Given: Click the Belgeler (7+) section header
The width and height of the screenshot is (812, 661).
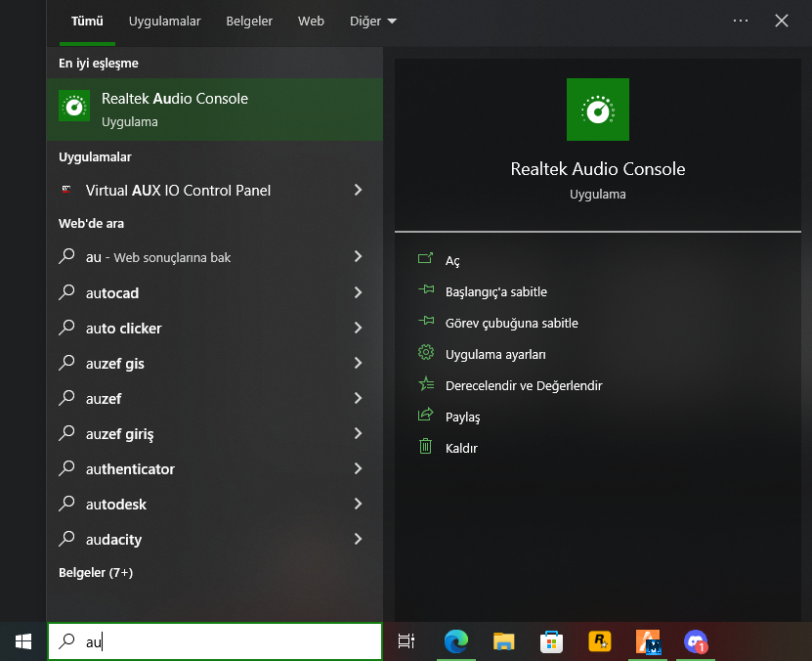Looking at the screenshot, I should [96, 572].
